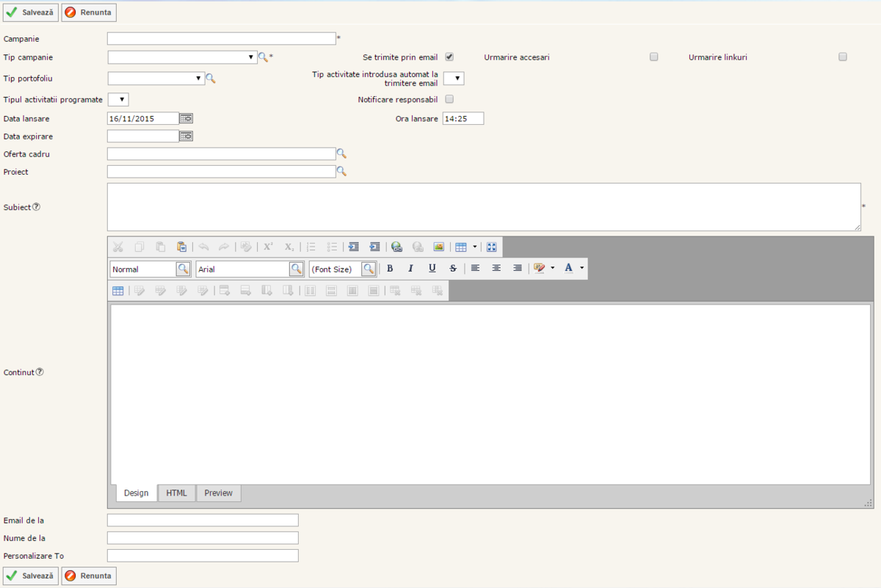Image resolution: width=881 pixels, height=588 pixels.
Task: Click the top Salvează button
Action: (30, 12)
